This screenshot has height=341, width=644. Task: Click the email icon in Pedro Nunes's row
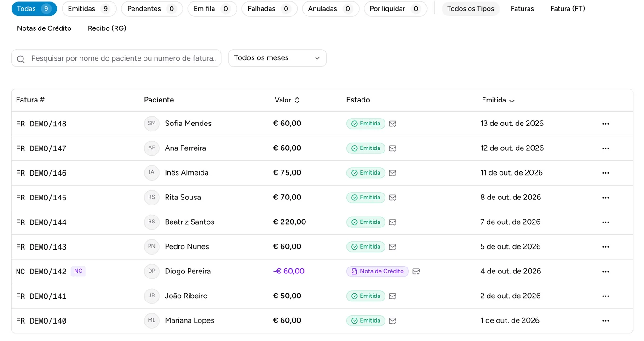click(x=392, y=247)
